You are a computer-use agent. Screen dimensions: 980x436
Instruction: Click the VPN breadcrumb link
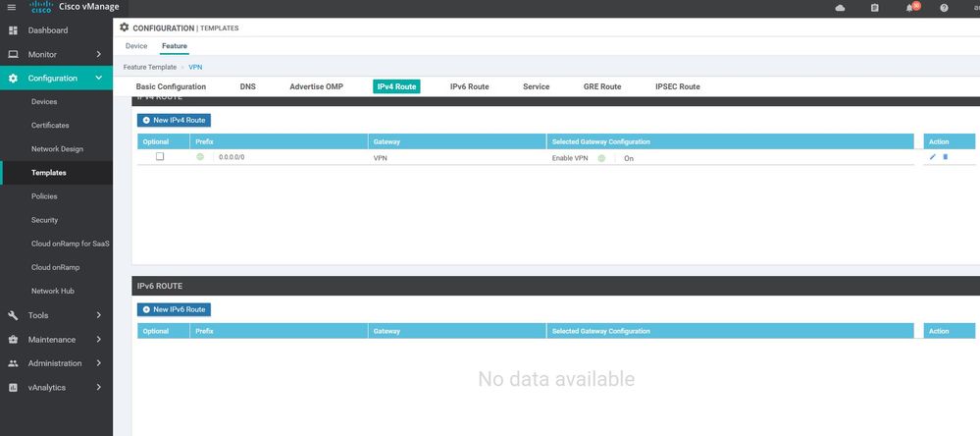tap(195, 67)
